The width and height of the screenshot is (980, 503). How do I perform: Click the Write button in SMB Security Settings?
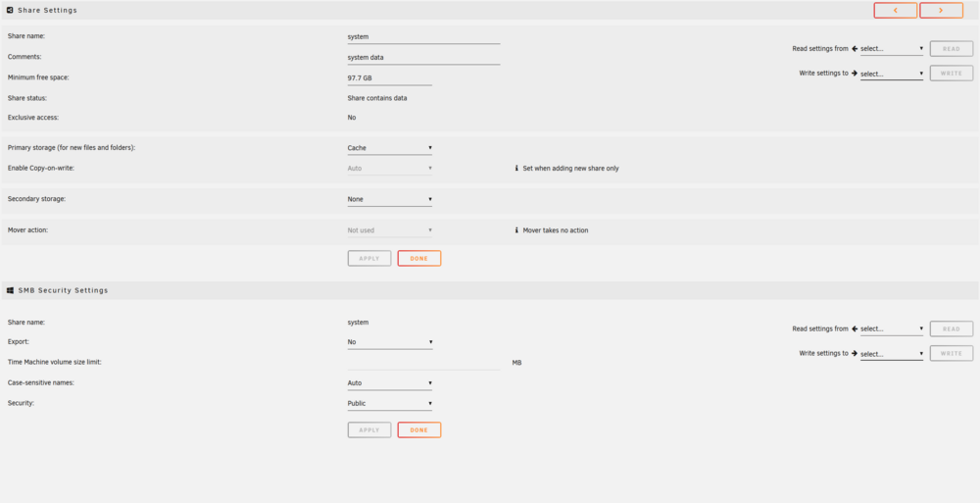[952, 354]
